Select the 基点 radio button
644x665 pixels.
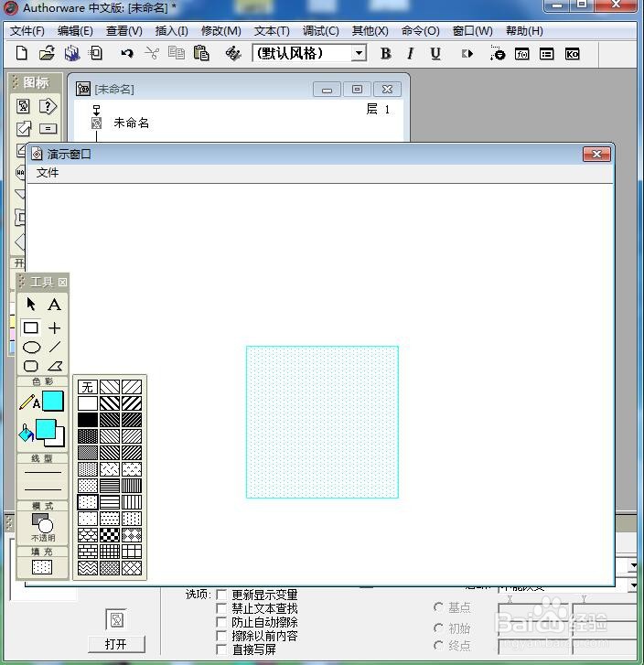439,607
